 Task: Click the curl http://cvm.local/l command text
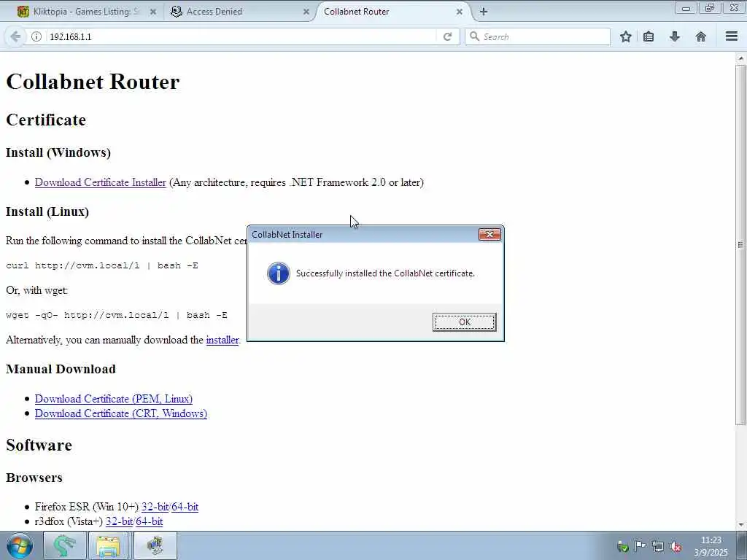tap(102, 265)
